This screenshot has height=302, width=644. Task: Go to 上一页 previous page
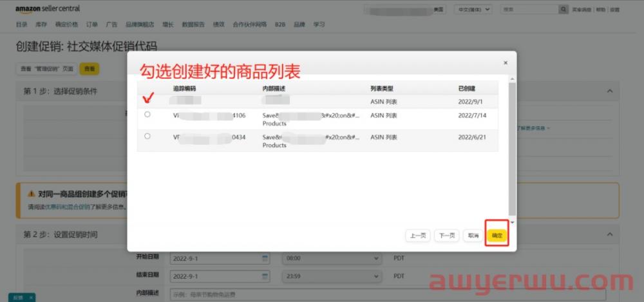418,236
